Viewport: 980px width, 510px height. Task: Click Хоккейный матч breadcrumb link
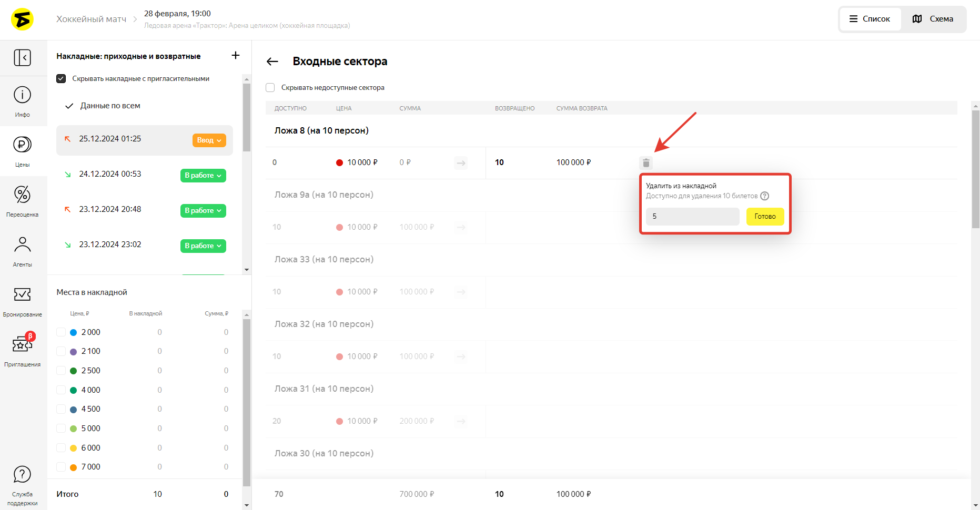(91, 19)
